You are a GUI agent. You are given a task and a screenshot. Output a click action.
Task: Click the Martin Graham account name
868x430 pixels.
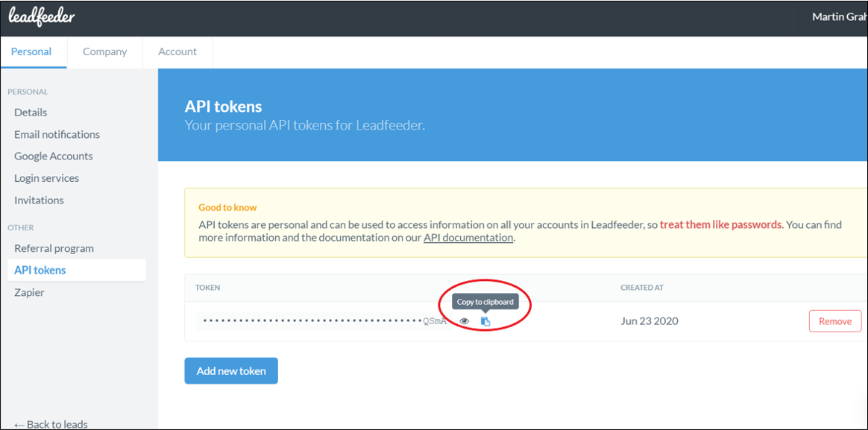point(838,16)
